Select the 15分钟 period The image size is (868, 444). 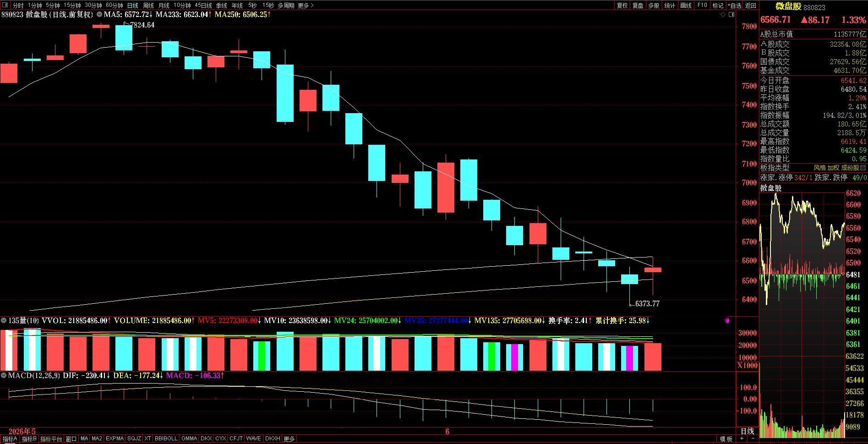72,5
